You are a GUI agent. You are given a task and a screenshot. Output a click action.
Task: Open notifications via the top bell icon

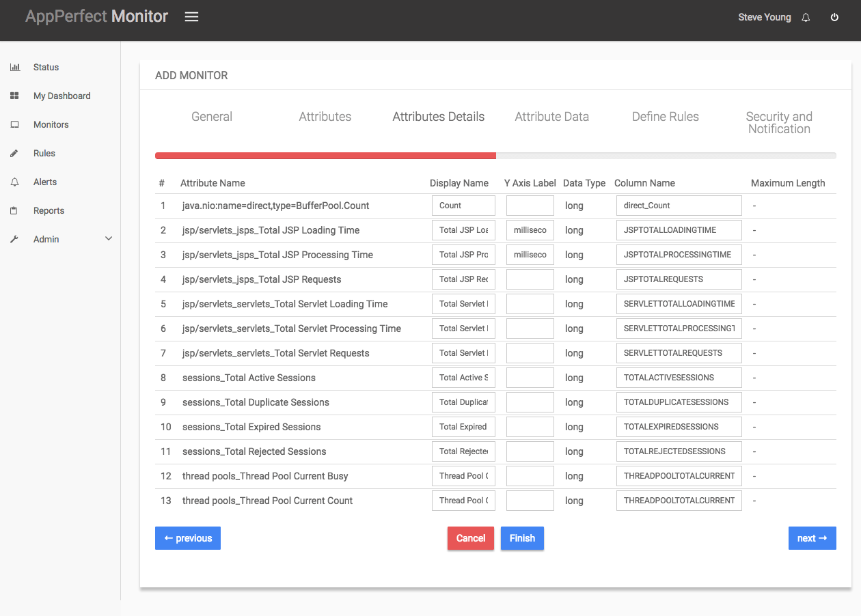coord(806,16)
